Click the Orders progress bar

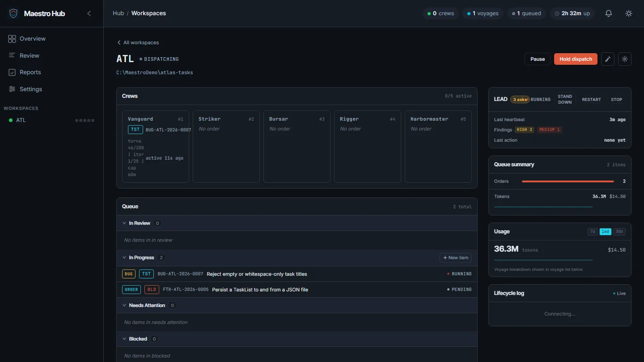click(x=568, y=181)
